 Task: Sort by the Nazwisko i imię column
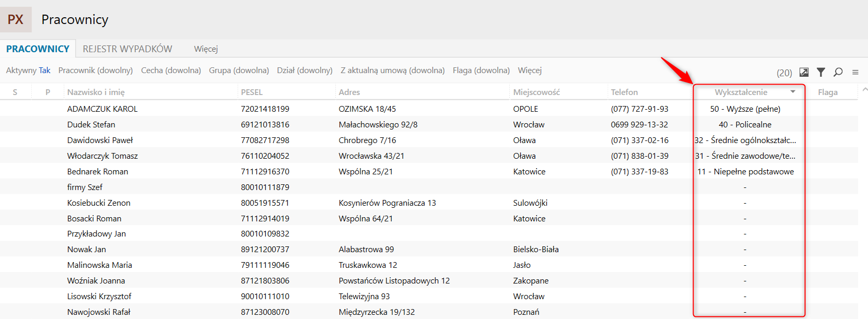coord(96,92)
